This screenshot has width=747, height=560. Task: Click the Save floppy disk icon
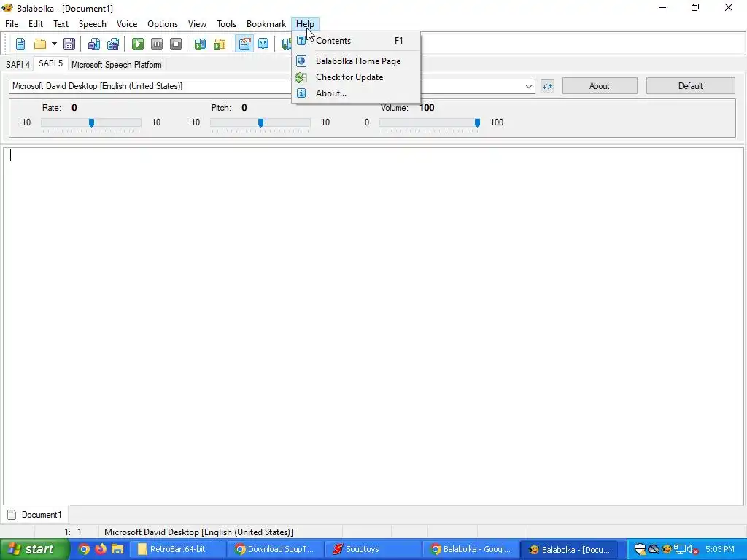(x=69, y=44)
